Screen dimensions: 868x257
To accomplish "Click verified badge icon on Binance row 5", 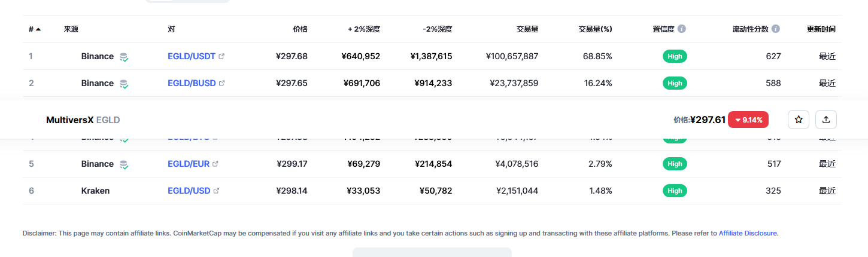I will [x=123, y=164].
